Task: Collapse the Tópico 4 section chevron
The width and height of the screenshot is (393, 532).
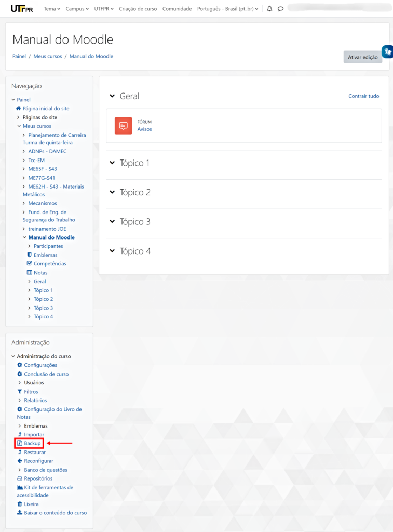Action: [x=112, y=251]
